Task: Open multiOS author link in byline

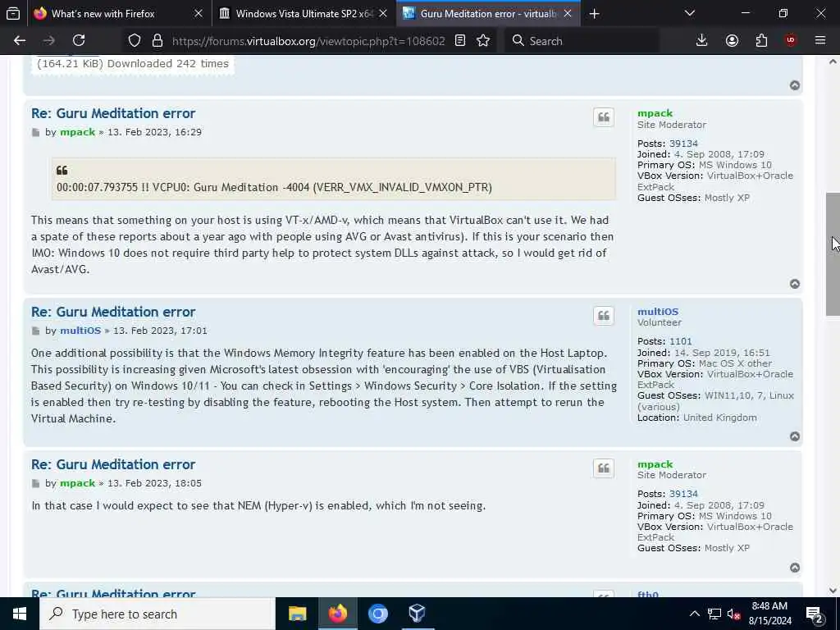Action: click(x=80, y=331)
